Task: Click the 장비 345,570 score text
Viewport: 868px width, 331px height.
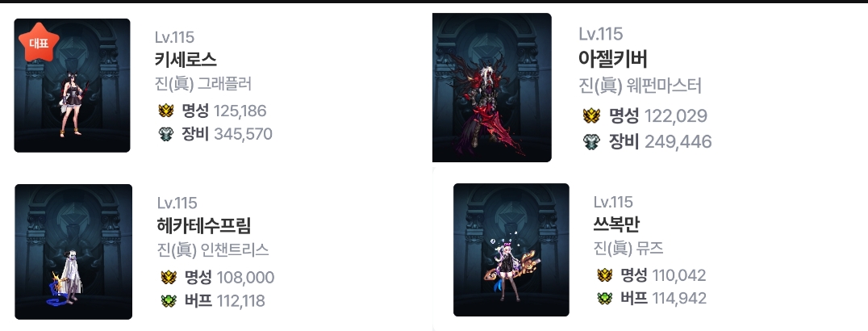Action: point(227,134)
